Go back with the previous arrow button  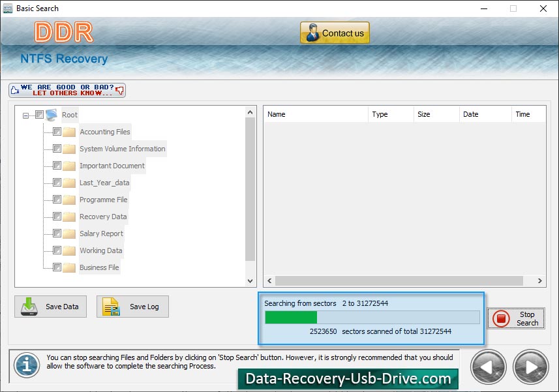488,367
